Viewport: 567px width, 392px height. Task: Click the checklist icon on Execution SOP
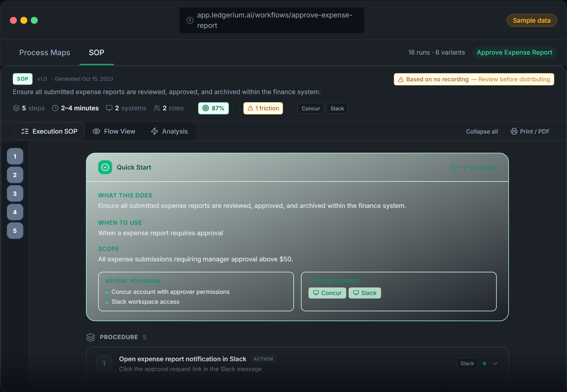click(25, 131)
